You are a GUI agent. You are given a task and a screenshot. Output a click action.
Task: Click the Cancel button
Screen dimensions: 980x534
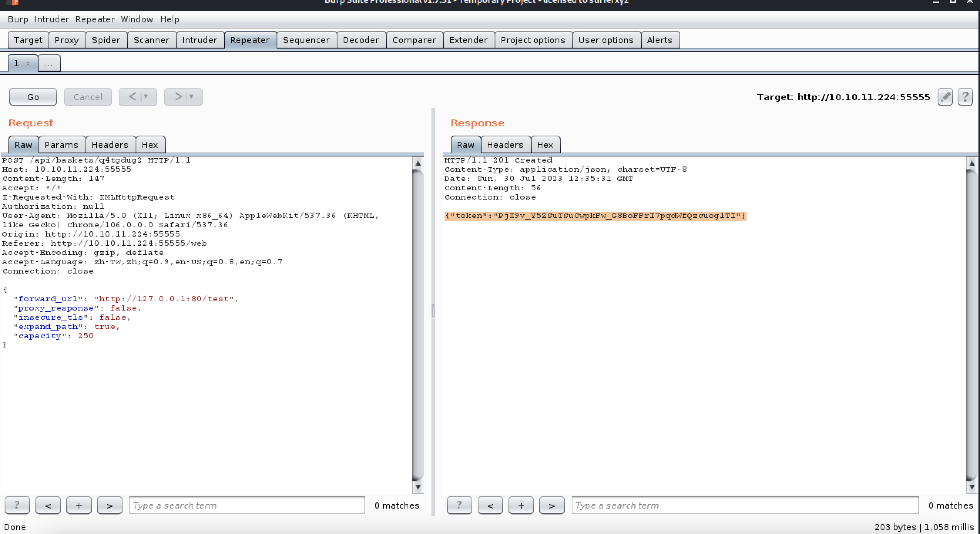[87, 97]
